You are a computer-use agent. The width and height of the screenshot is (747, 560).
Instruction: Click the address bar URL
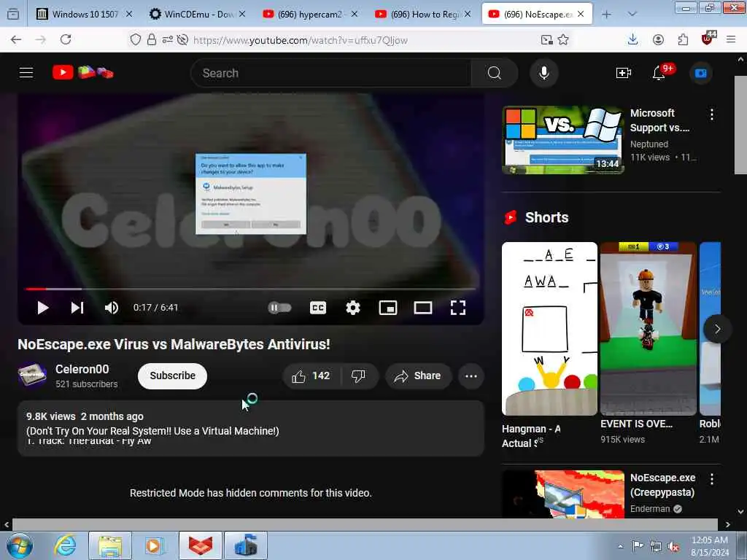tap(300, 40)
